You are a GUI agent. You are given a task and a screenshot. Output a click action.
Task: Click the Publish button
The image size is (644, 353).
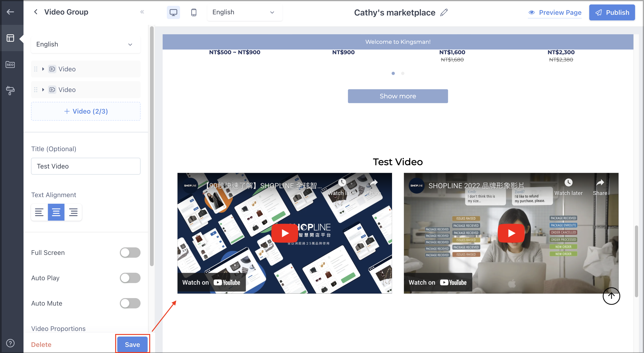(612, 12)
